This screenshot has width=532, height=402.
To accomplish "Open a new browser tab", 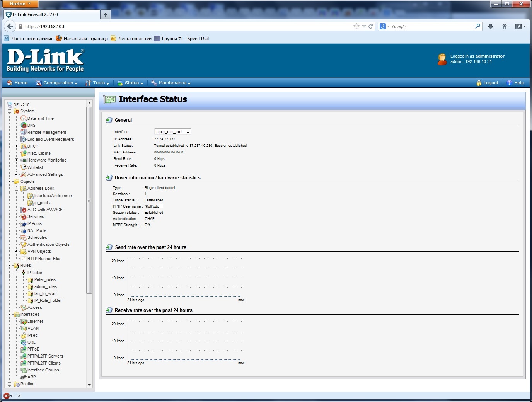I will [105, 15].
